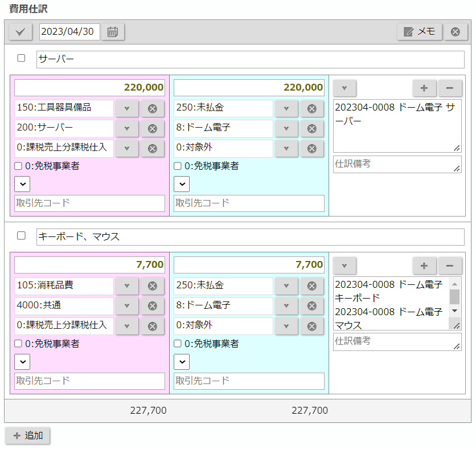The height and width of the screenshot is (449, 476).
Task: Click the − button in the second entry
Action: [x=450, y=266]
